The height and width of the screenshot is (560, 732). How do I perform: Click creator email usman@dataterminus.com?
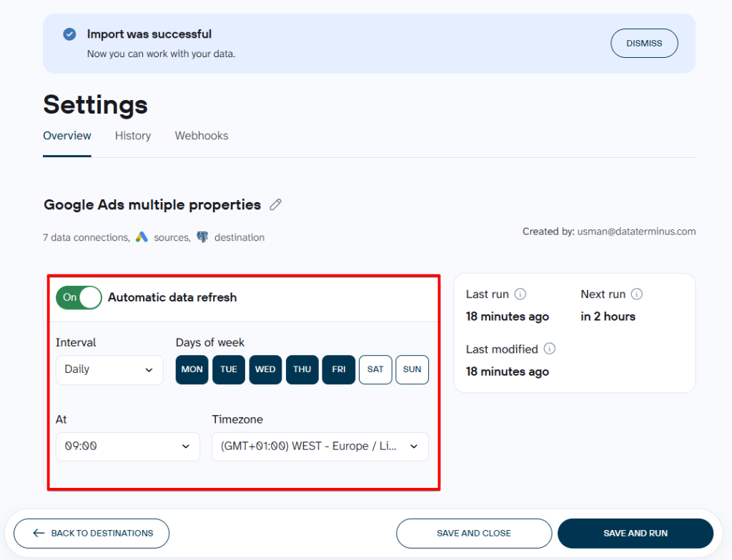point(636,231)
